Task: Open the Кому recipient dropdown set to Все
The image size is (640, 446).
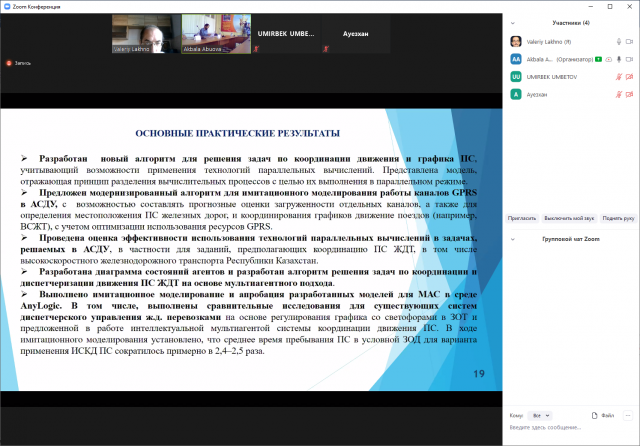Action: point(541,415)
